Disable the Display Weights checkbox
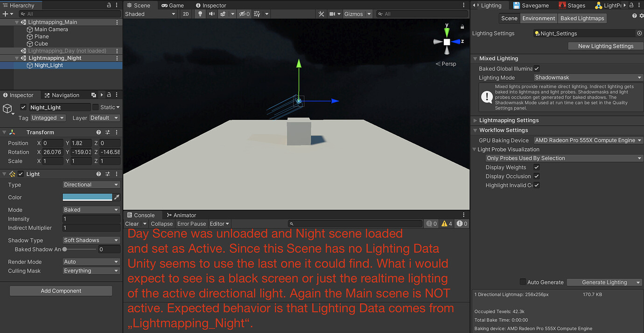The image size is (644, 333). point(536,167)
